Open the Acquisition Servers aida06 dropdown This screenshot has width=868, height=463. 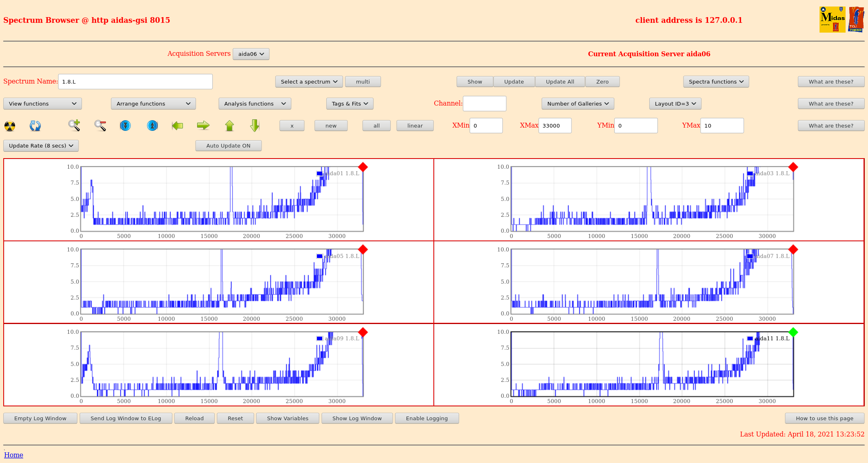pyautogui.click(x=251, y=54)
